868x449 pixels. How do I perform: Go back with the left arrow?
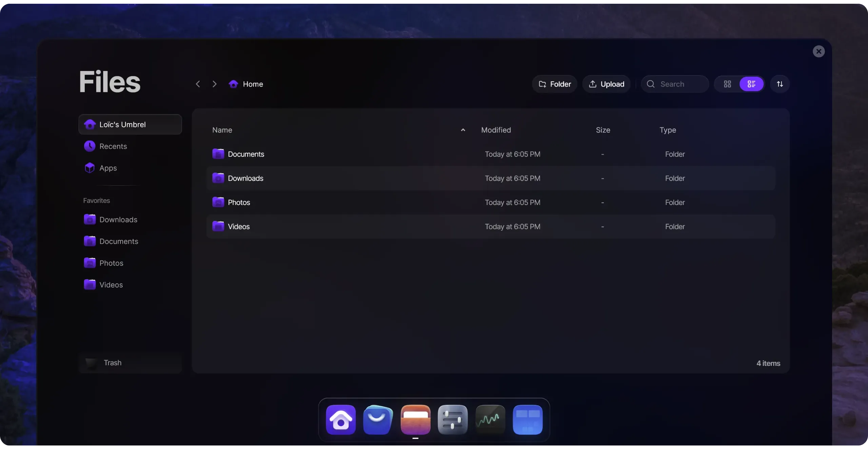coord(198,84)
